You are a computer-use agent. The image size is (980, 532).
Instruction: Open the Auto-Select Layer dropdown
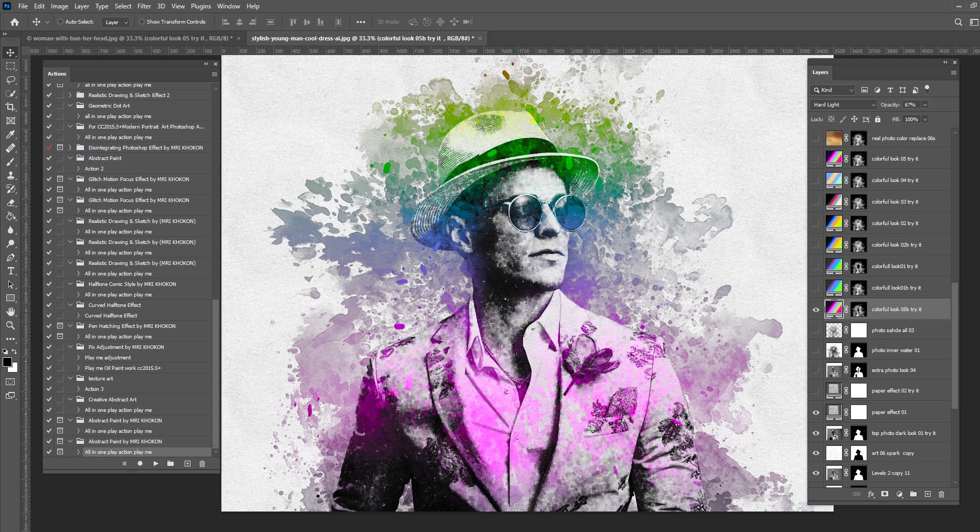tap(116, 22)
